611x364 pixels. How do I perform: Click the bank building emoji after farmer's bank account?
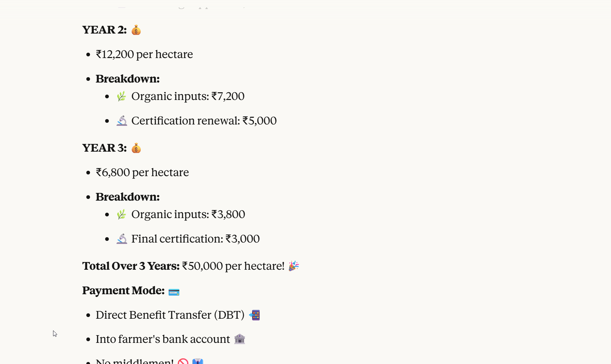click(239, 339)
